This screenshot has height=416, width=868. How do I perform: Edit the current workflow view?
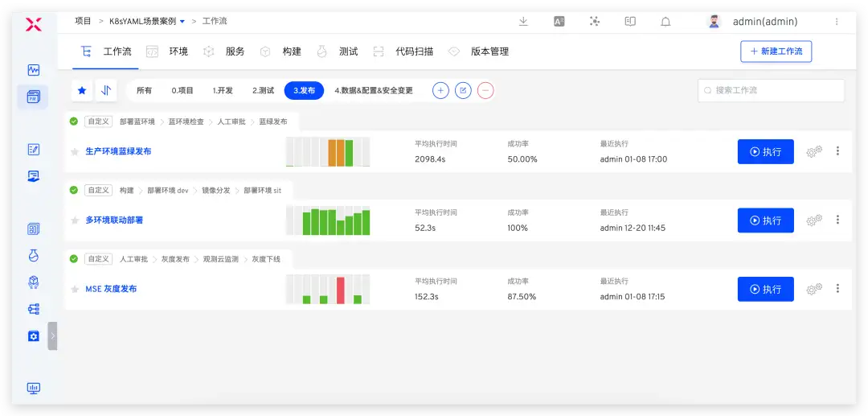pos(464,90)
